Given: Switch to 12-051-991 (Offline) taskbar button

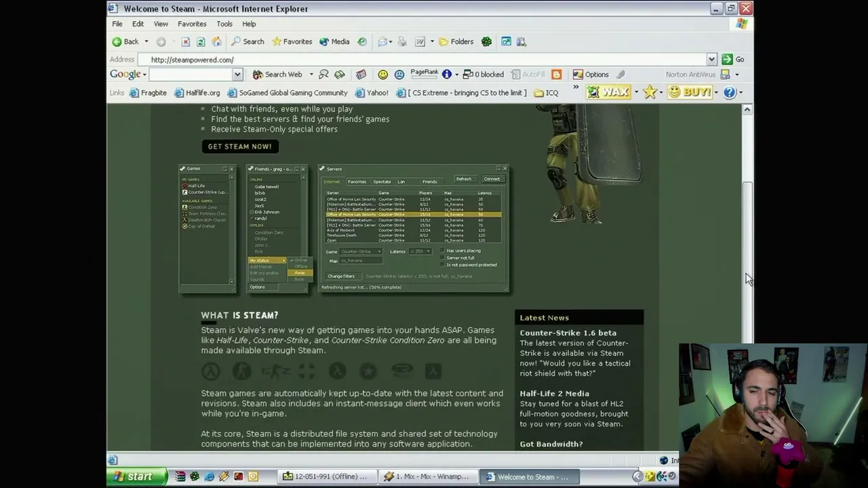Looking at the screenshot, I should pyautogui.click(x=326, y=476).
